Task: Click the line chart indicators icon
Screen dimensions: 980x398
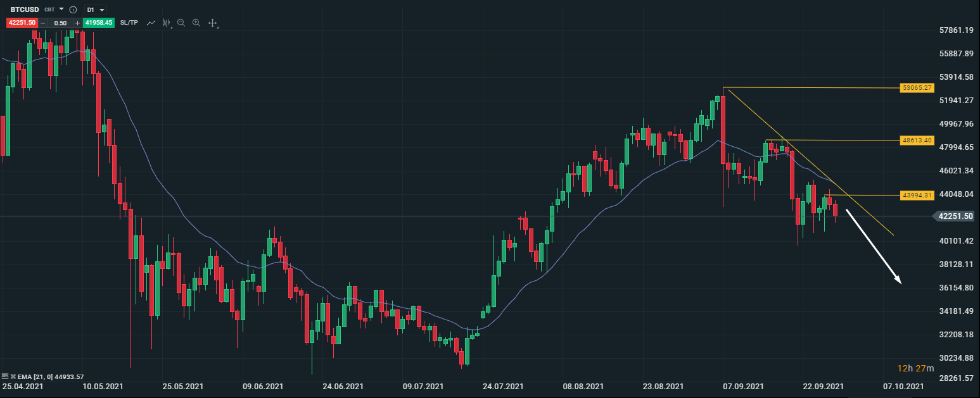Action: pos(151,23)
